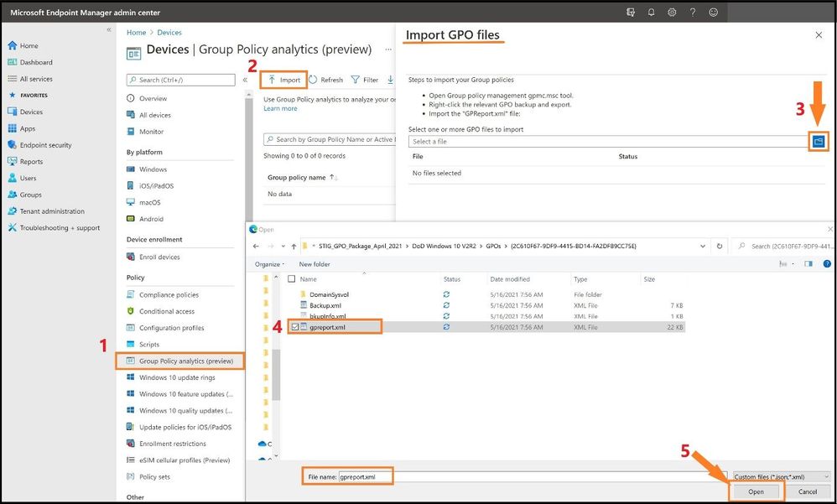This screenshot has width=837, height=504.
Task: Click the refresh icon beside address bar
Action: click(x=720, y=247)
